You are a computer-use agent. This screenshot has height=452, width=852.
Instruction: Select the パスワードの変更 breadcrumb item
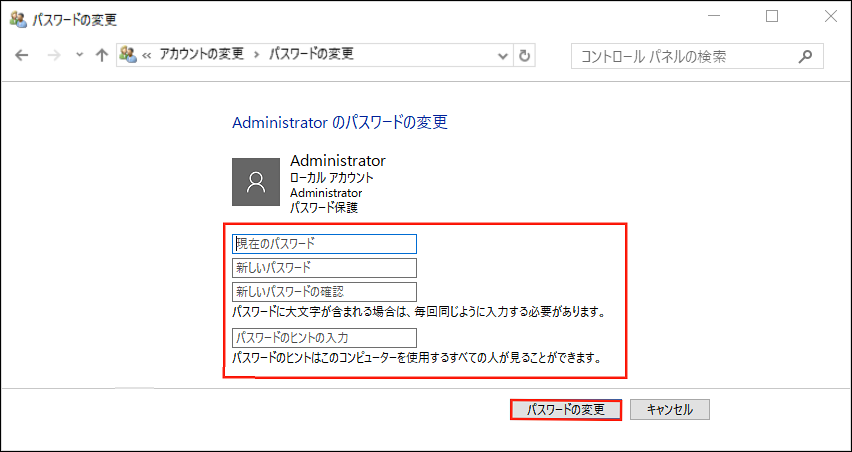[x=311, y=55]
